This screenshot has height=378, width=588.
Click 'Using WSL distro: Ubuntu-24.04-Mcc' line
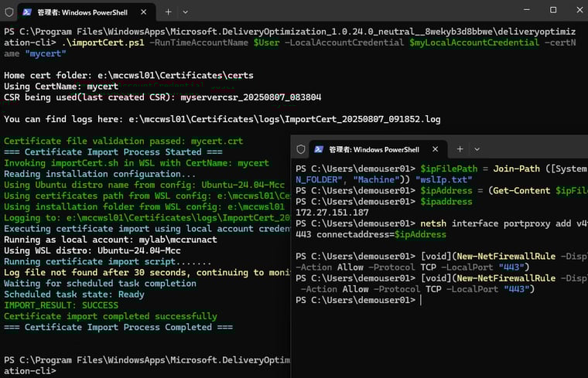click(x=92, y=250)
